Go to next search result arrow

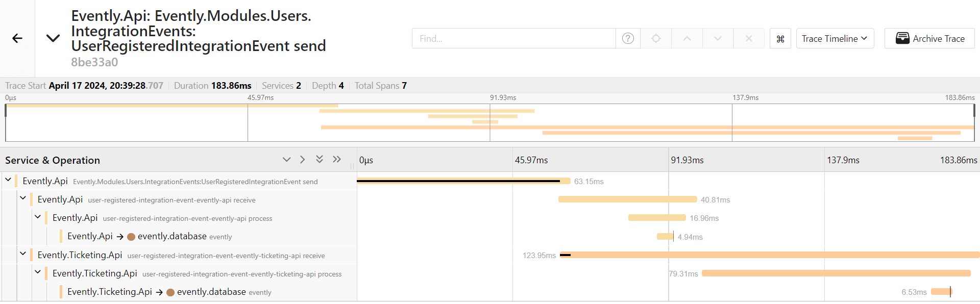718,38
